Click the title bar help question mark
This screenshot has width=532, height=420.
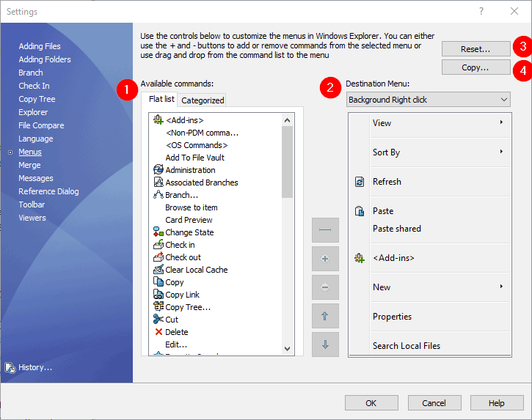481,11
